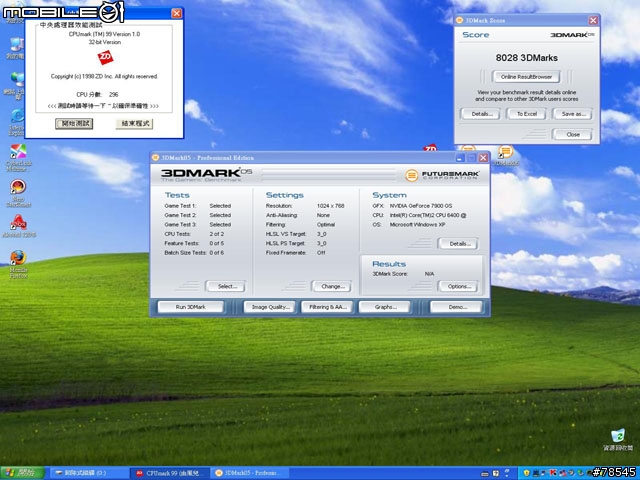Click the 3DMARK05 logo banner
Viewport: 640px width, 480px height.
[x=206, y=175]
